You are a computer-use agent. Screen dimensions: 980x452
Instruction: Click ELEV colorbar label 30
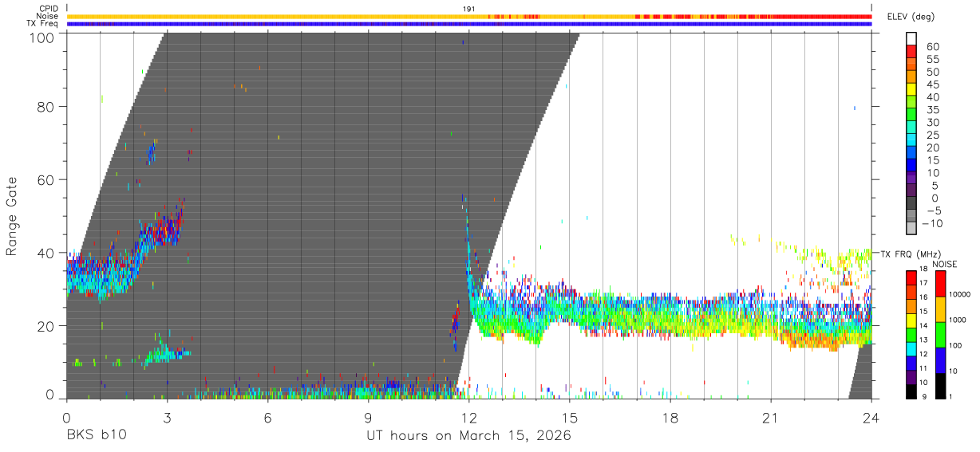pyautogui.click(x=932, y=122)
